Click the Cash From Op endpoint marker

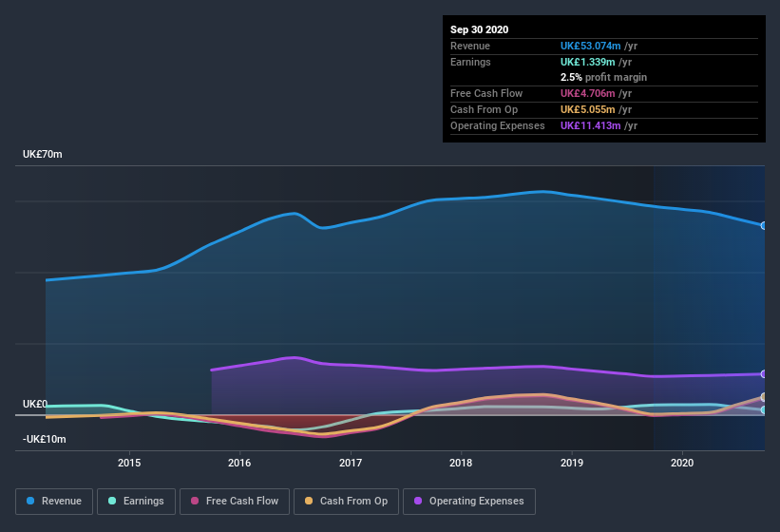(x=764, y=397)
